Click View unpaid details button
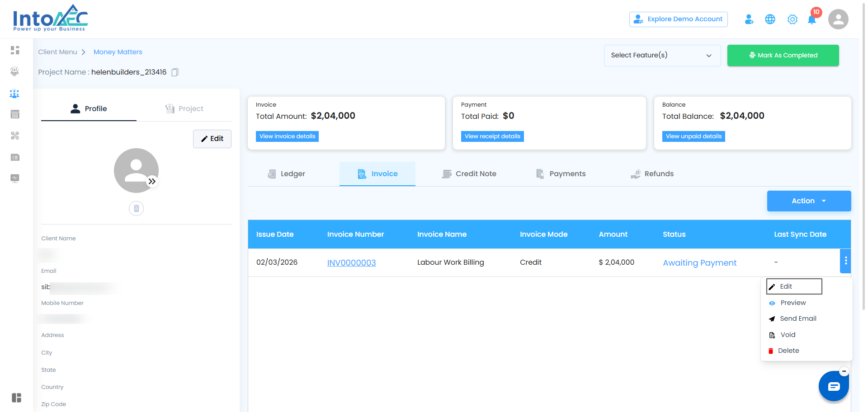This screenshot has width=868, height=412. click(693, 136)
